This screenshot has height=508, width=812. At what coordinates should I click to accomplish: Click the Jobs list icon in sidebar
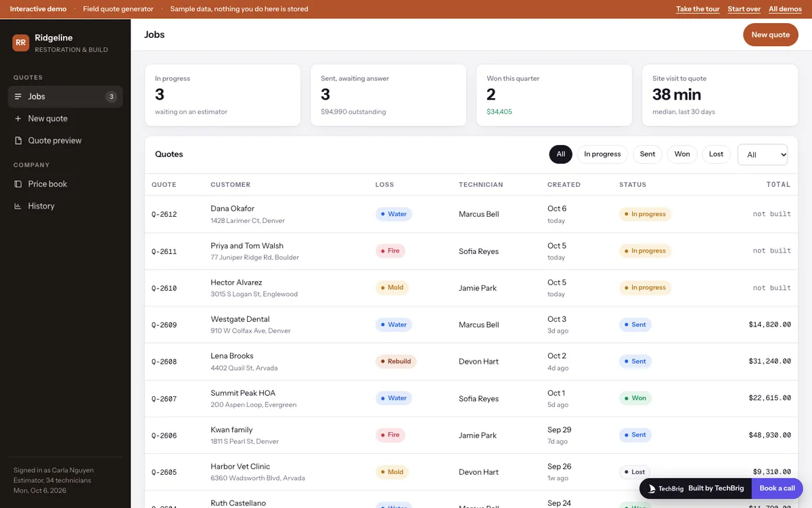(x=18, y=97)
